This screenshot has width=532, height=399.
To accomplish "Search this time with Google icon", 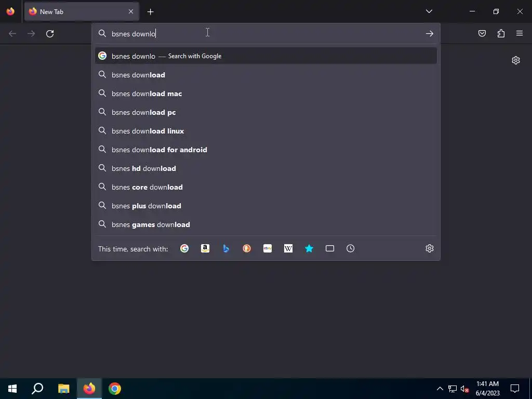I will pyautogui.click(x=184, y=249).
